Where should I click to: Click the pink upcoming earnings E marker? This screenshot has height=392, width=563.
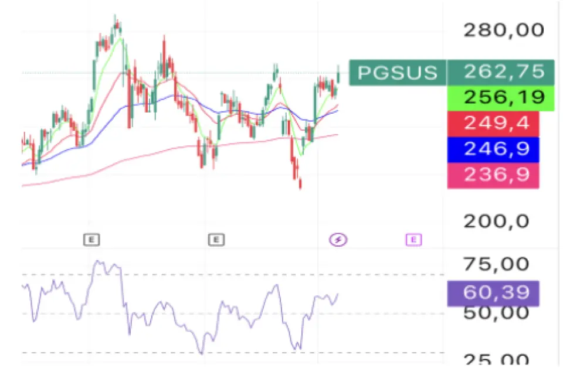pyautogui.click(x=413, y=240)
